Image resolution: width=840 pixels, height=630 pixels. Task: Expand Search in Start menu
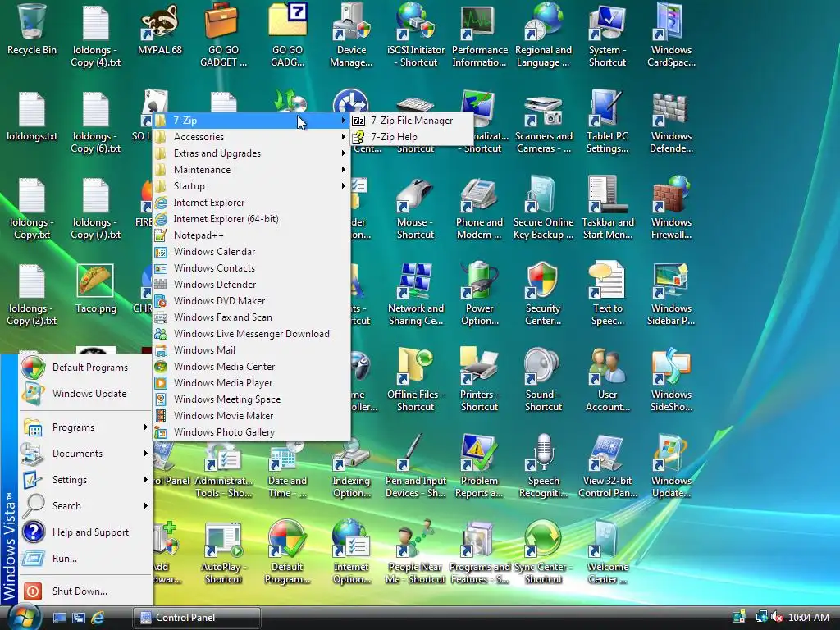(85, 506)
